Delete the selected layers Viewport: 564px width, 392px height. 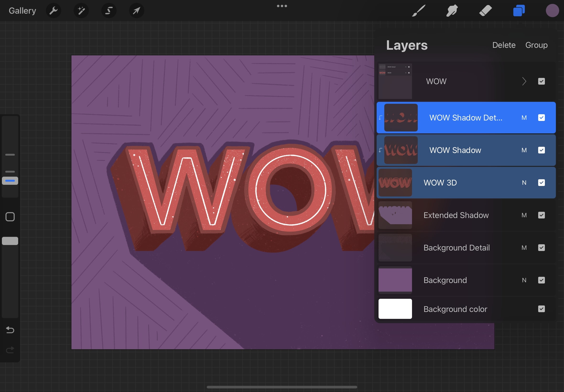coord(504,45)
